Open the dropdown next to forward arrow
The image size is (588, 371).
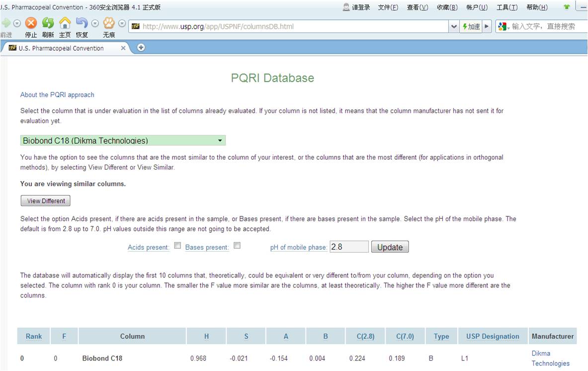[x=17, y=24]
